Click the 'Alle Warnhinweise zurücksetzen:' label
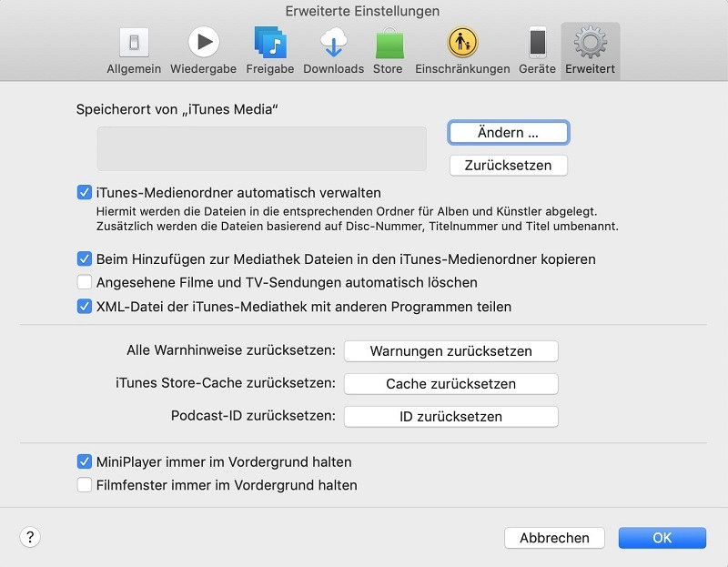Viewport: 728px width, 567px height. [x=231, y=350]
